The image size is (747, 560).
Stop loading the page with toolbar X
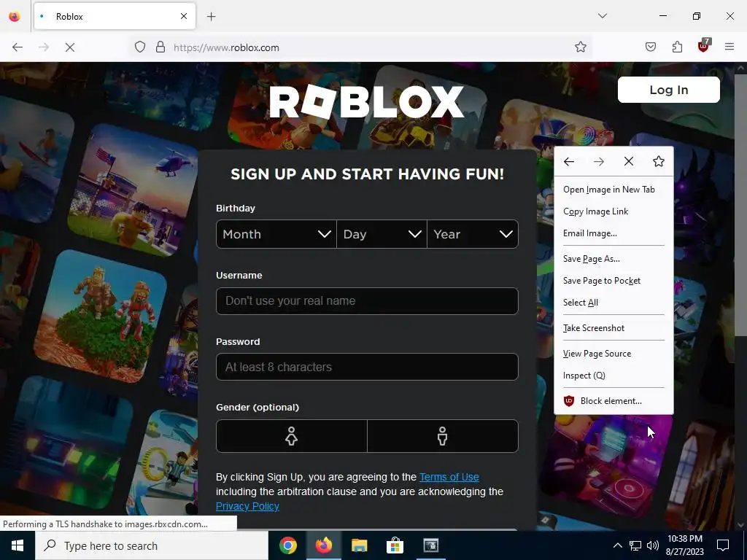click(70, 47)
